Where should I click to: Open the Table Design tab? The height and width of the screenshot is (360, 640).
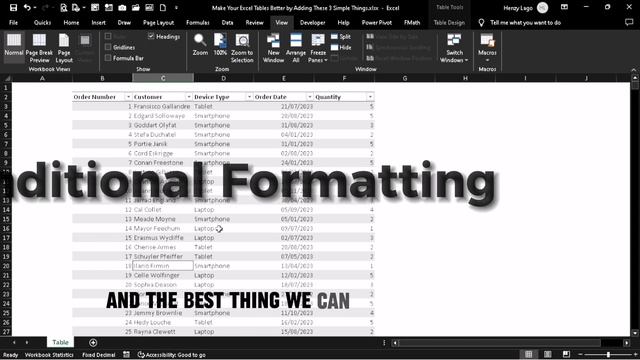(449, 22)
